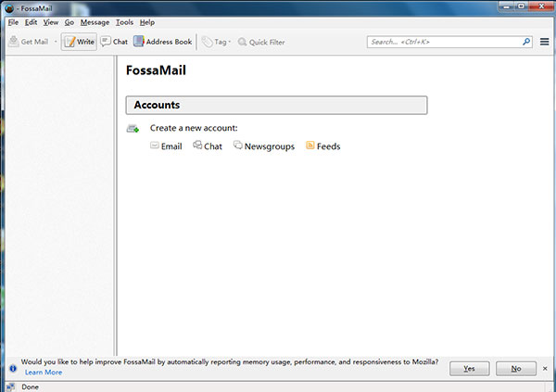Dismiss the notification bar with X
This screenshot has height=392, width=556.
point(545,369)
